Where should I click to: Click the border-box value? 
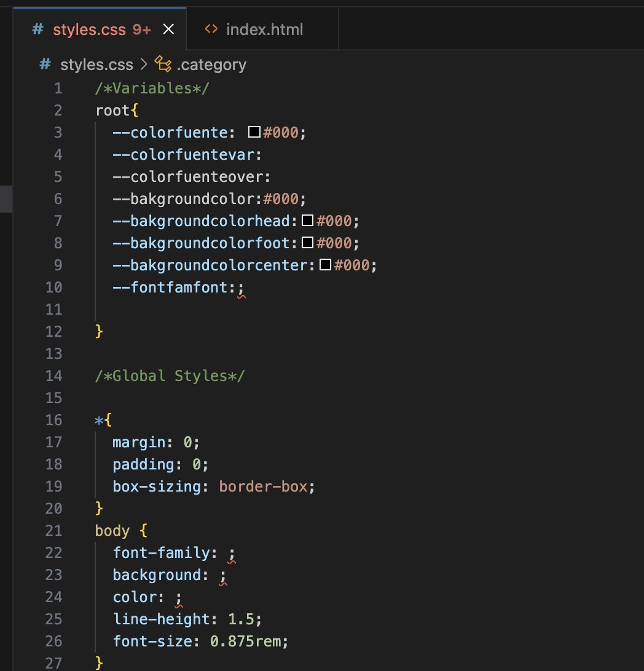click(263, 487)
